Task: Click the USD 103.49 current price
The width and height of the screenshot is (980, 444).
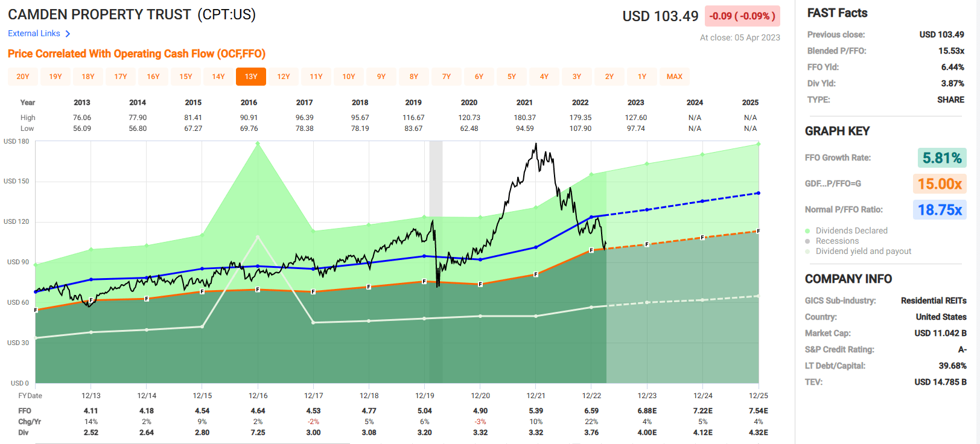Action: pos(660,16)
